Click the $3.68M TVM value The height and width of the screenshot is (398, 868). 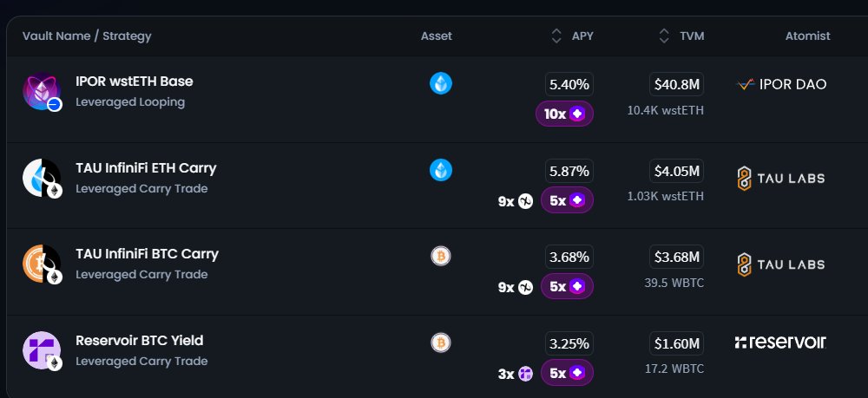[676, 257]
